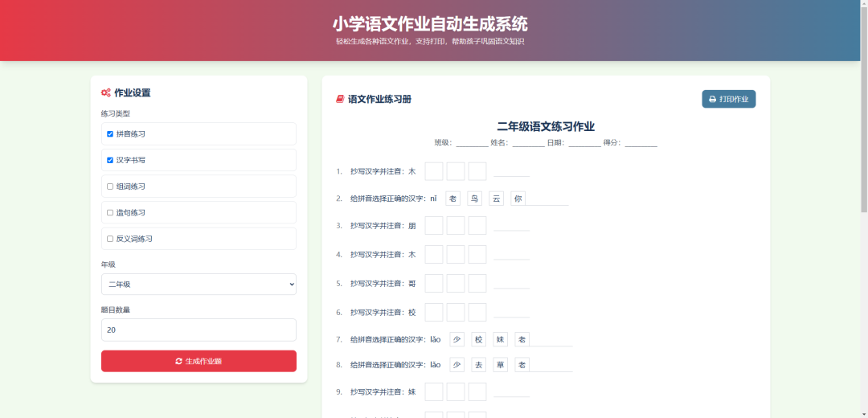Click the pinyin nǐ in question 2
The image size is (868, 418).
433,199
